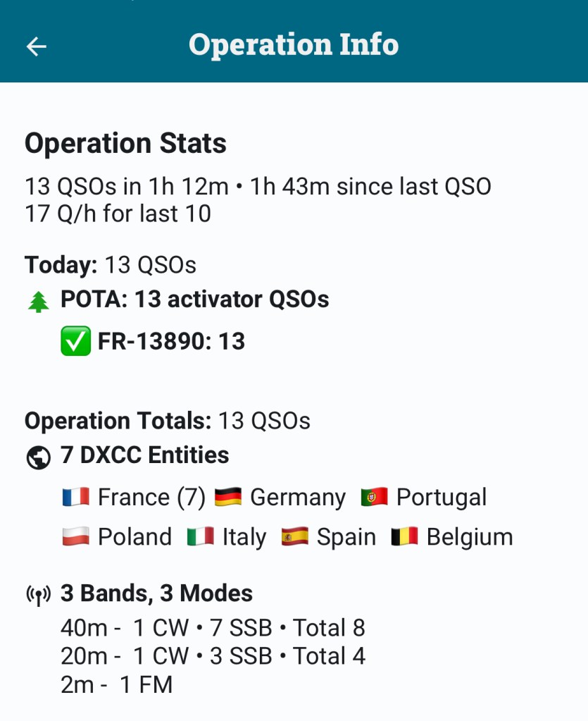Screen dimensions: 588x721
Task: Tap the 2m FM band row
Action: [117, 684]
